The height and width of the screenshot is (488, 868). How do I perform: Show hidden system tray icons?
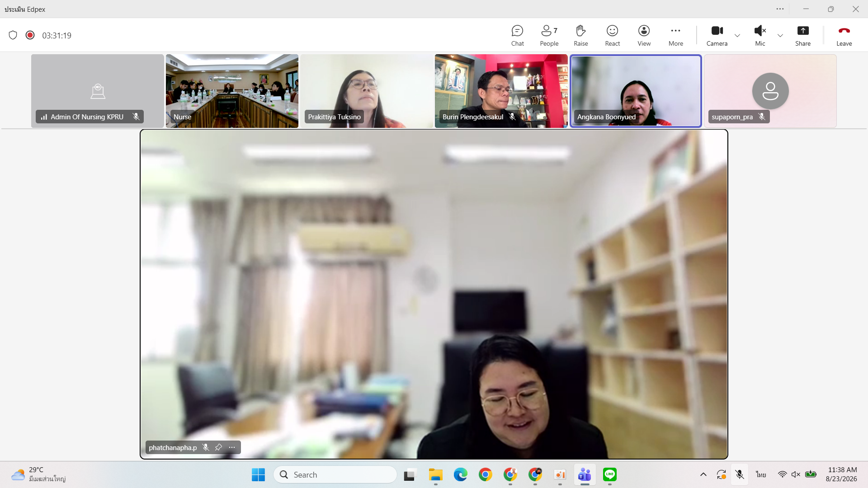(703, 474)
